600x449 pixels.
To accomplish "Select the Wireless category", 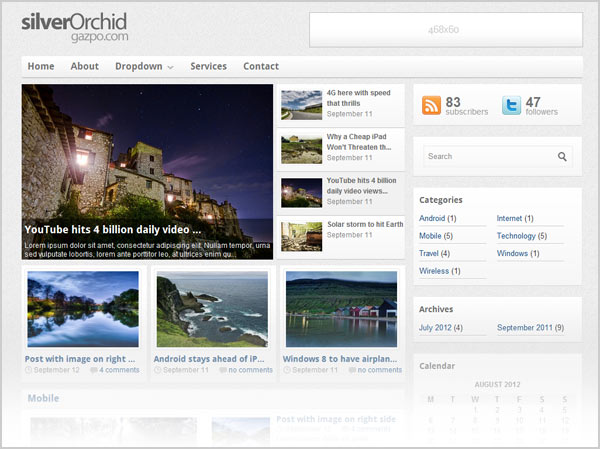I will [x=434, y=271].
